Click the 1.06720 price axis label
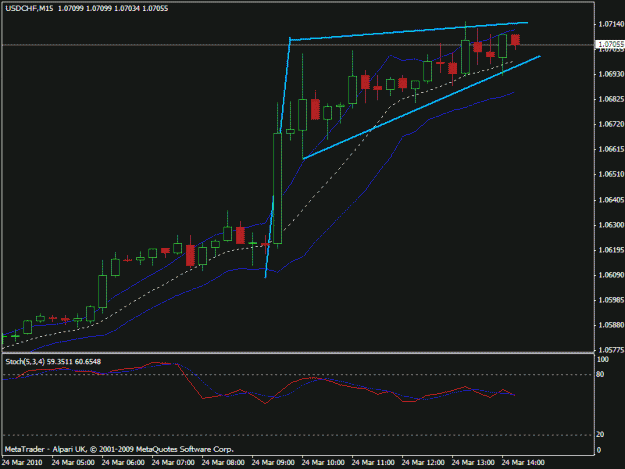Screen dimensions: 625x469 click(611, 124)
